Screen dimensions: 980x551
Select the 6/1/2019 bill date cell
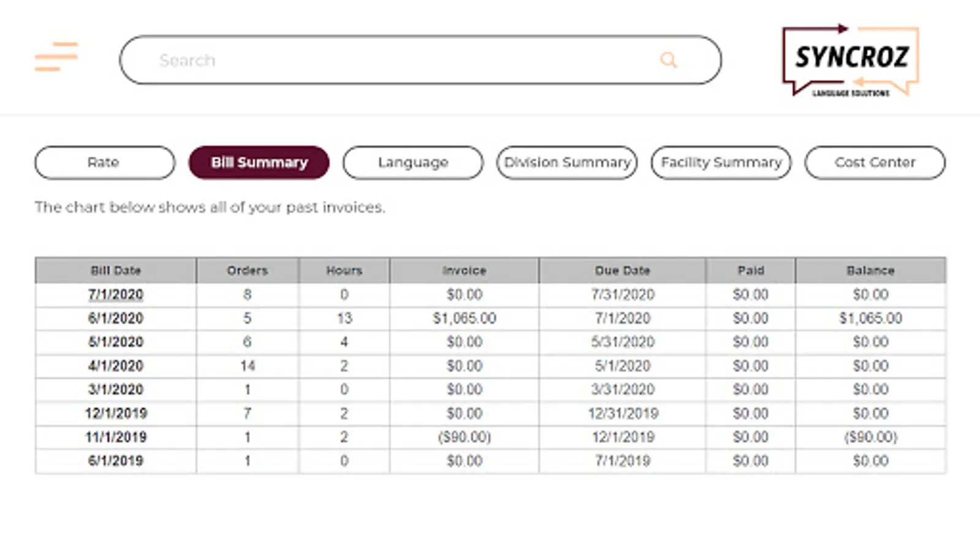116,461
